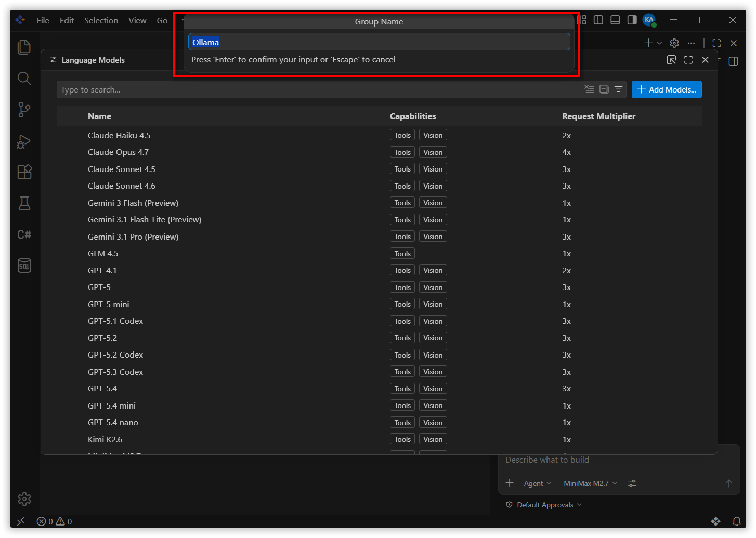Clear the model search filter
Image resolution: width=756 pixels, height=538 pixels.
coord(589,89)
